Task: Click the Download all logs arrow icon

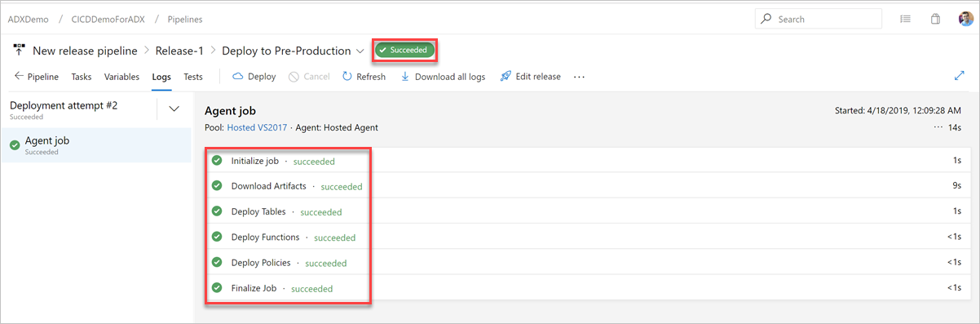Action: (x=405, y=77)
